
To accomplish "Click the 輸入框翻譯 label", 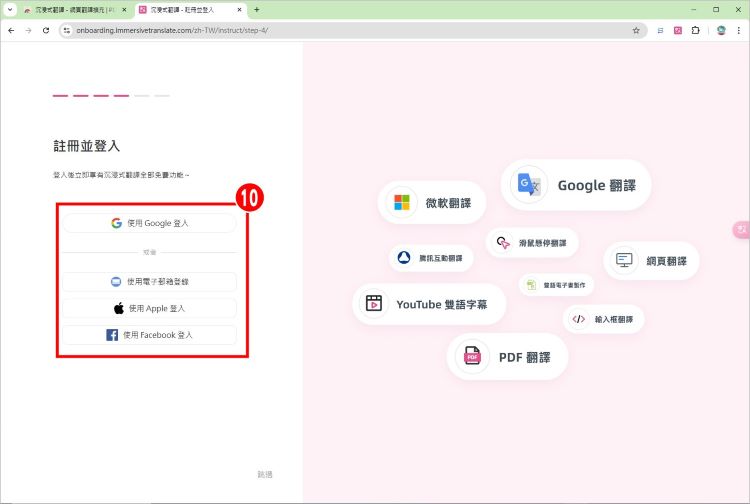I will pyautogui.click(x=614, y=319).
